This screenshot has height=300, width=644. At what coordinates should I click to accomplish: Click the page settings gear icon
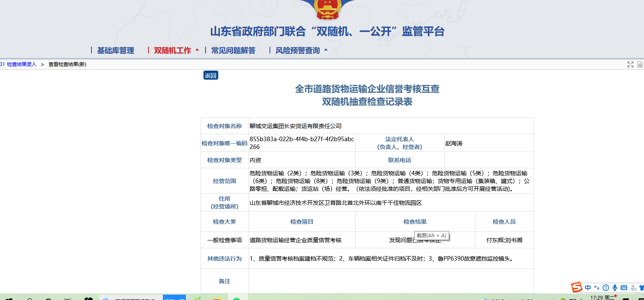click(x=640, y=64)
